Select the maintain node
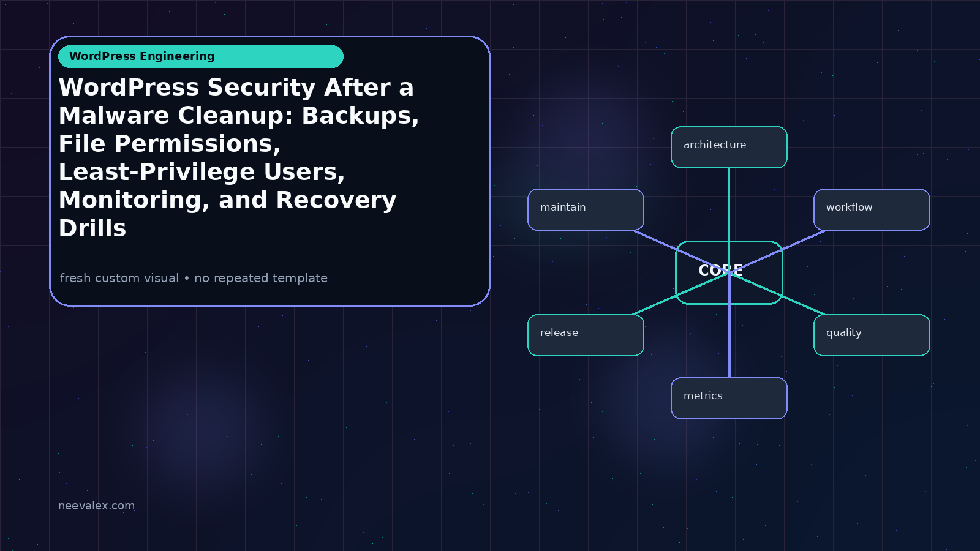 pos(586,210)
